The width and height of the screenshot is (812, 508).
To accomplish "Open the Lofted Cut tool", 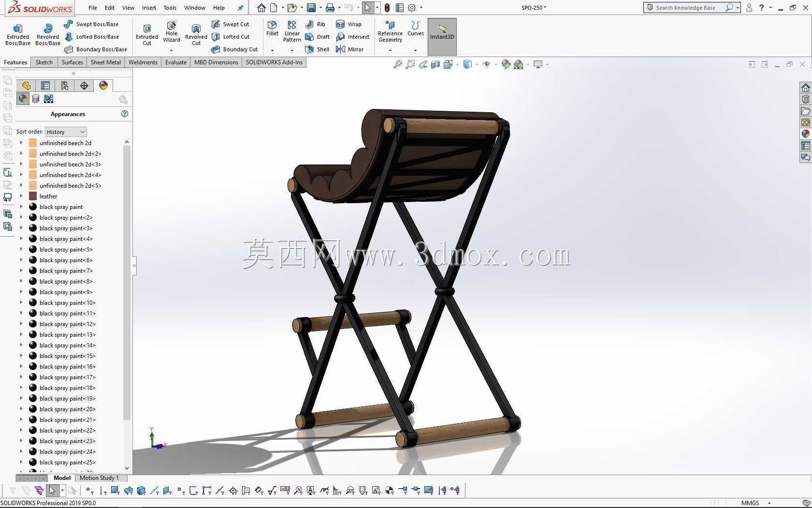I will click(x=231, y=37).
